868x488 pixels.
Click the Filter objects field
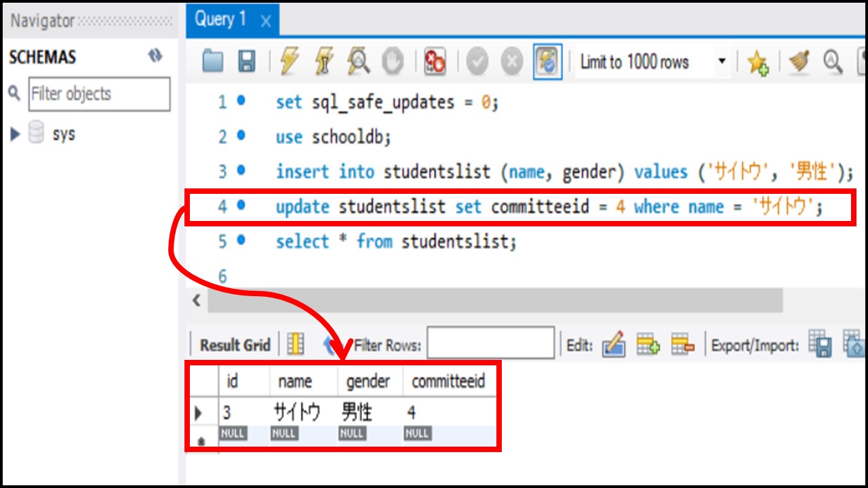[99, 94]
